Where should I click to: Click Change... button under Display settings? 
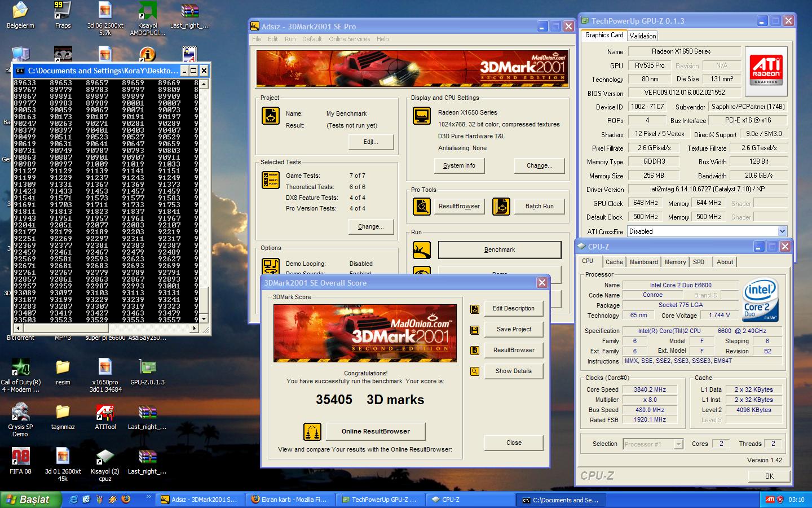(539, 165)
